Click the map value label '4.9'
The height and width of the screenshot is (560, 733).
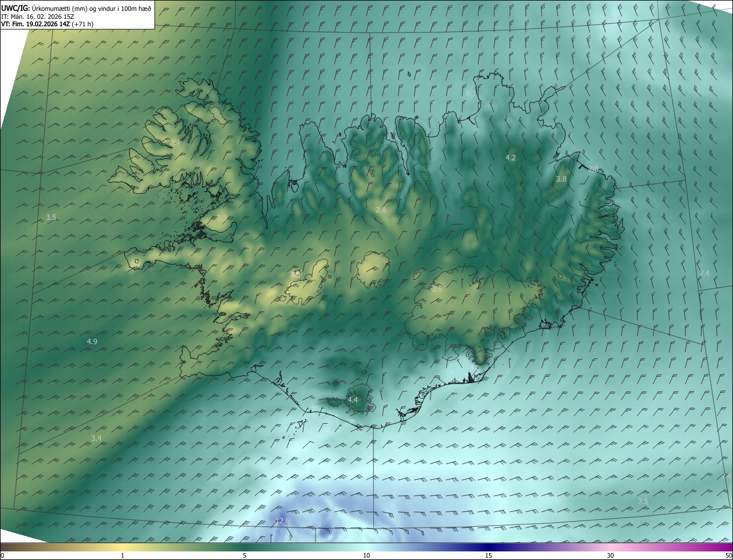[92, 341]
